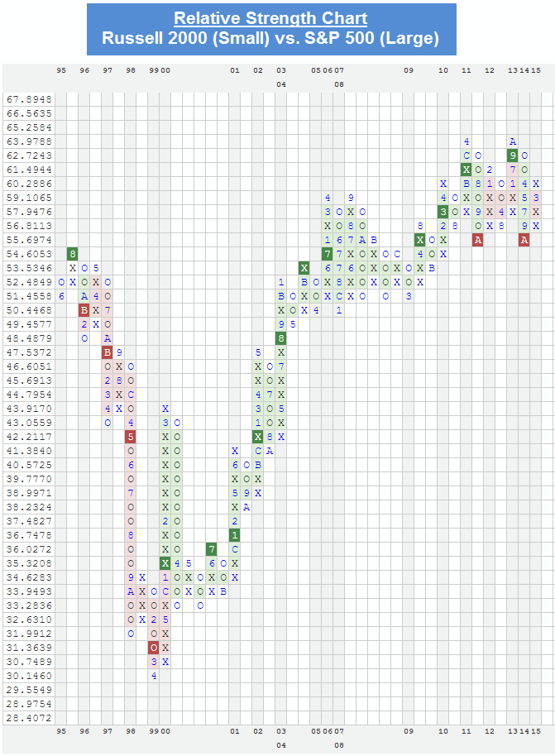Click the red O cell at row 31.3639
Image resolution: width=555 pixels, height=756 pixels.
[x=154, y=647]
